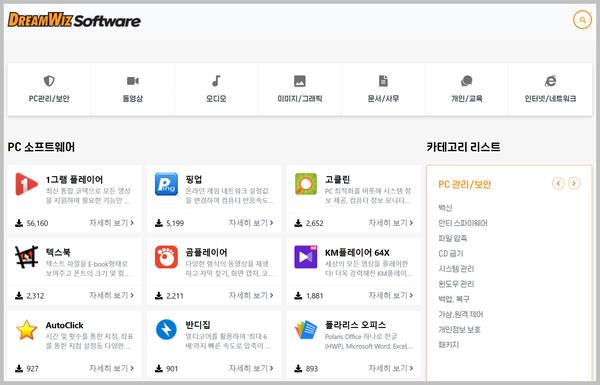Open the 안티 스파이웨어 category link
This screenshot has height=385, width=600.
click(x=463, y=223)
